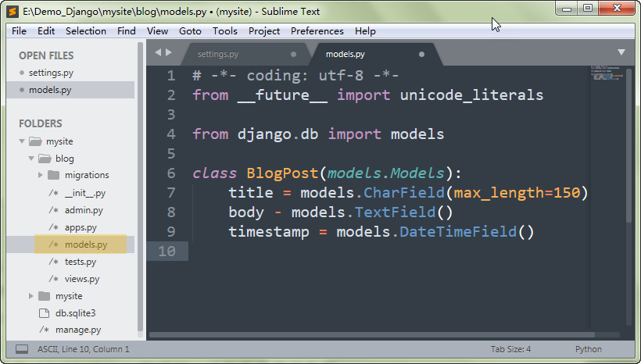Open the Tools menu

(225, 31)
